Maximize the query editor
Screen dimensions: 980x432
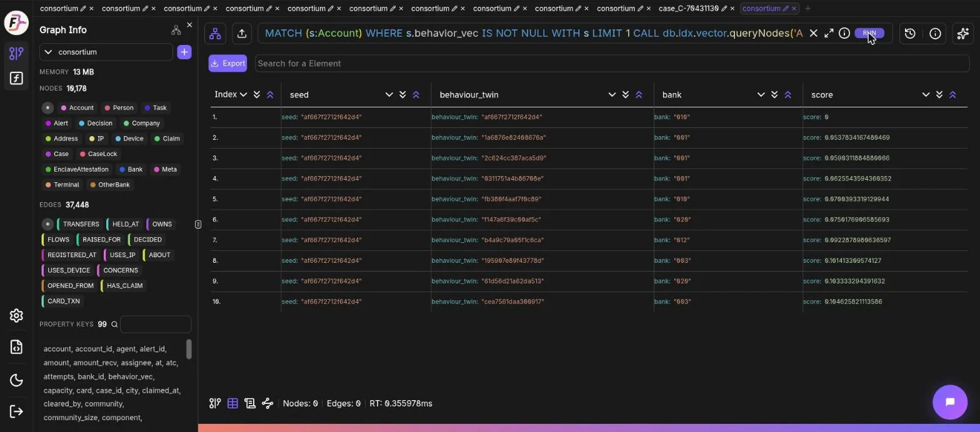click(829, 34)
